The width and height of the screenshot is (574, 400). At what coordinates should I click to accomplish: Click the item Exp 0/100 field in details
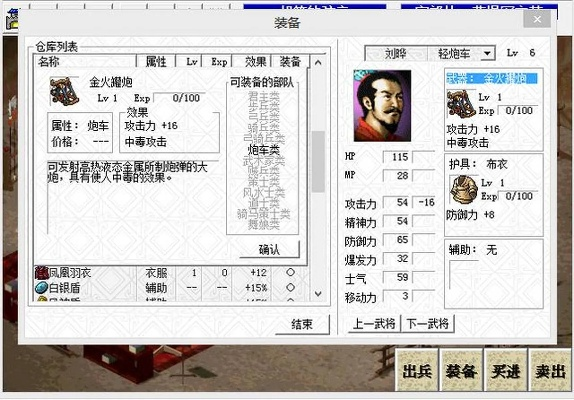[180, 98]
